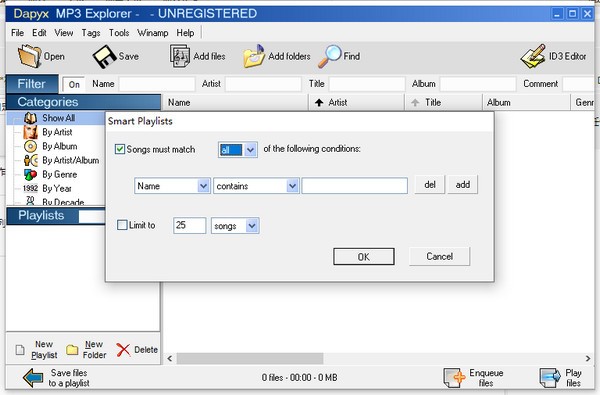Select the By Artist face icon
This screenshot has height=395, width=600.
tap(30, 132)
